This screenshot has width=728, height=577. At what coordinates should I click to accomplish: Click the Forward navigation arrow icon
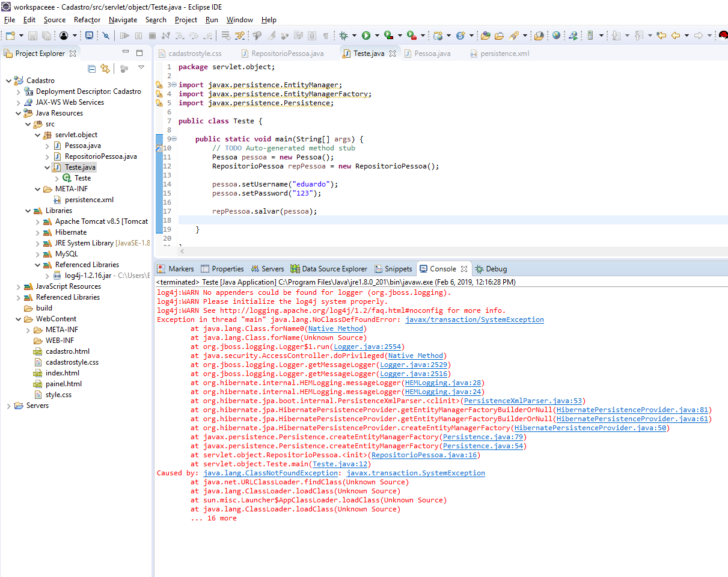(699, 35)
